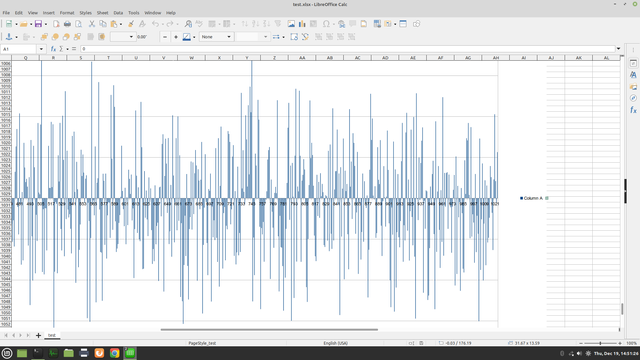Click the Headers and Footers icon
The width and height of the screenshot is (640, 360).
tap(363, 24)
